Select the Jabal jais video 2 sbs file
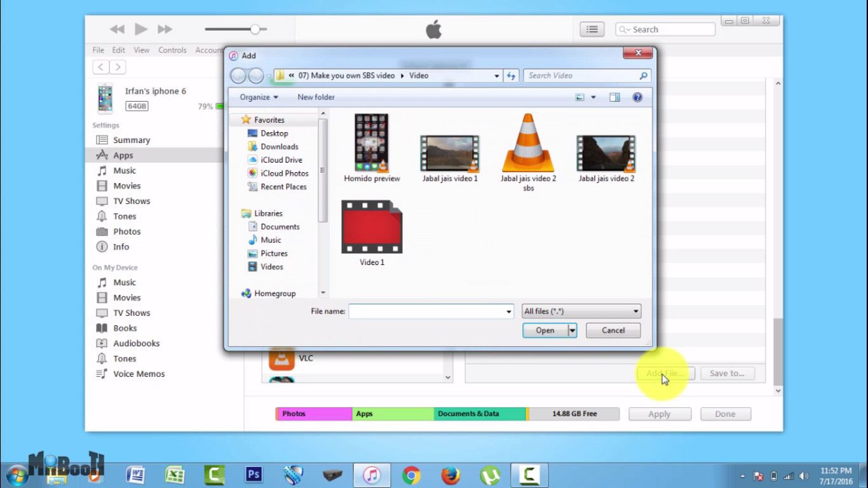This screenshot has width=868, height=488. tap(528, 152)
